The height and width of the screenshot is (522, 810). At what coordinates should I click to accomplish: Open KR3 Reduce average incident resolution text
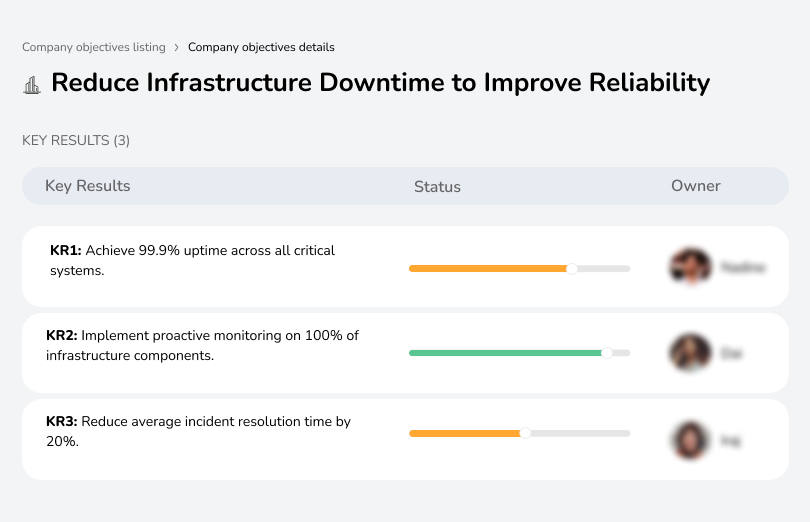click(x=198, y=431)
